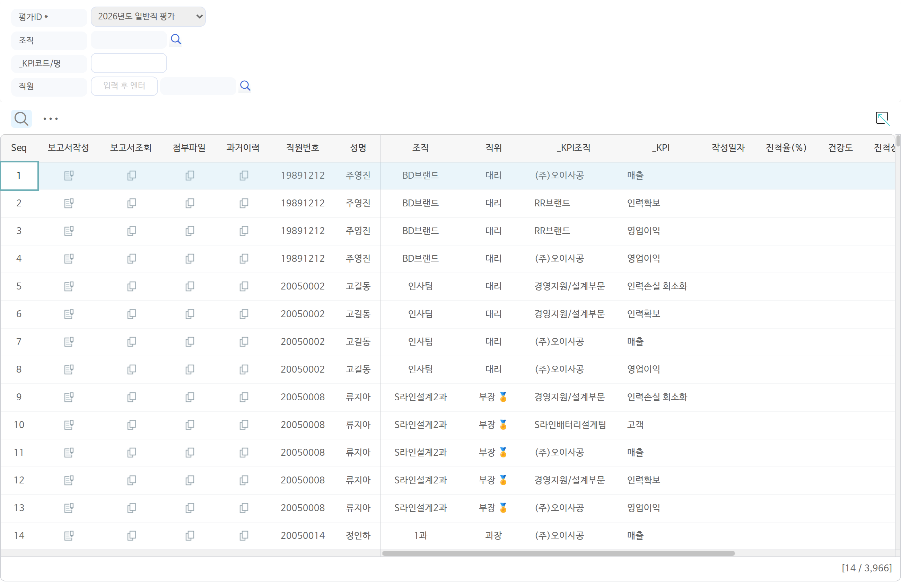
Task: Click the empty 조직 input box
Action: (129, 40)
